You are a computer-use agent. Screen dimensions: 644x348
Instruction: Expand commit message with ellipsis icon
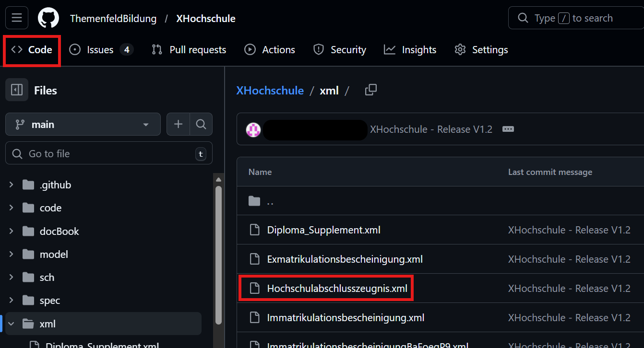[508, 129]
